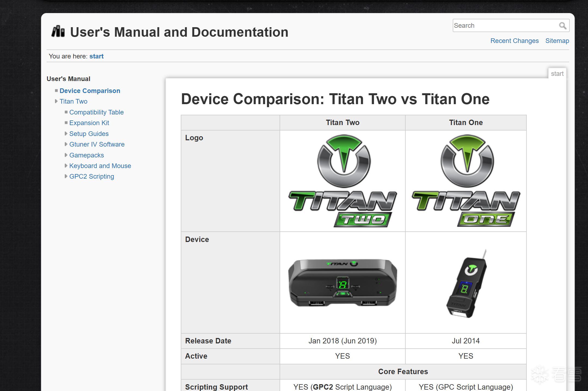
Task: Open the Sitemap page
Action: pyautogui.click(x=557, y=41)
